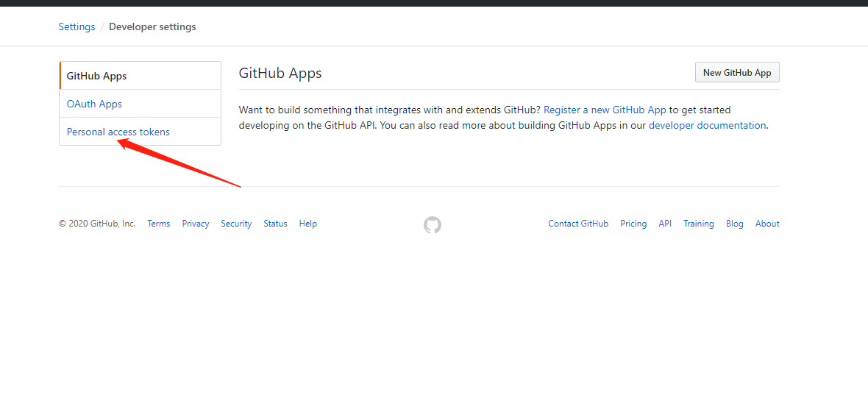This screenshot has width=868, height=409.
Task: Go back to Settings breadcrumb
Action: [x=77, y=26]
